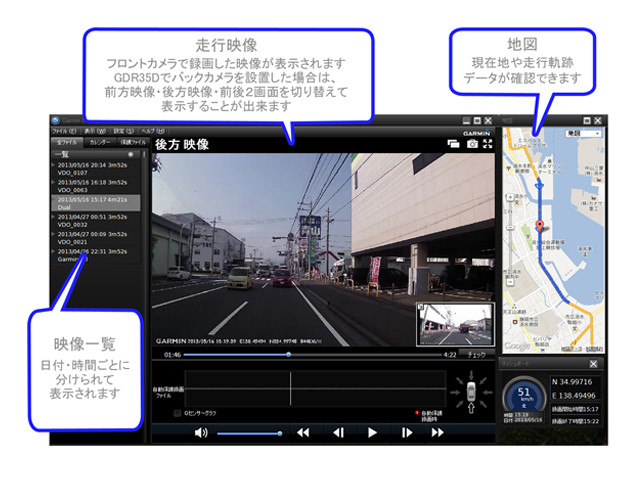Click the round button in 一覧 header
Screen dimensions: 640x480
click(x=131, y=155)
